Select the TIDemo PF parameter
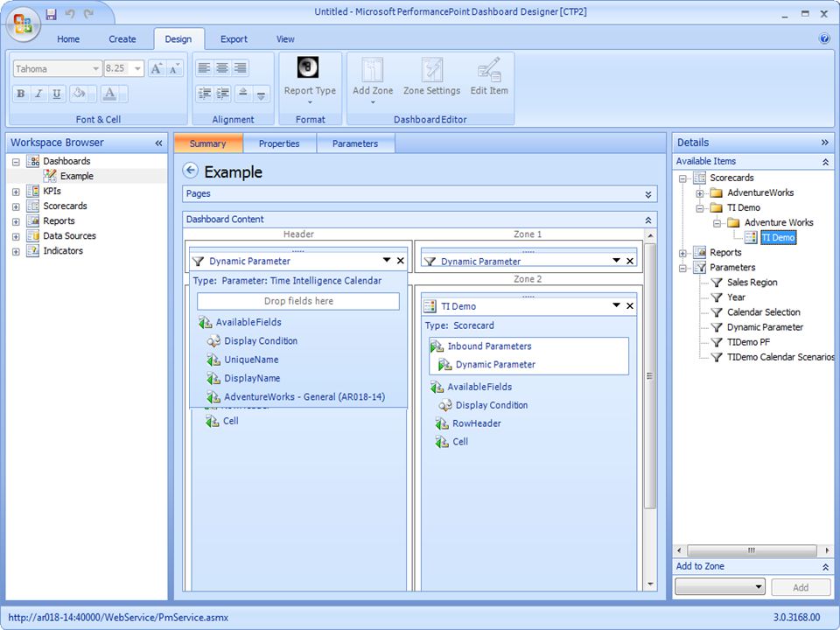The image size is (840, 630). 748,342
